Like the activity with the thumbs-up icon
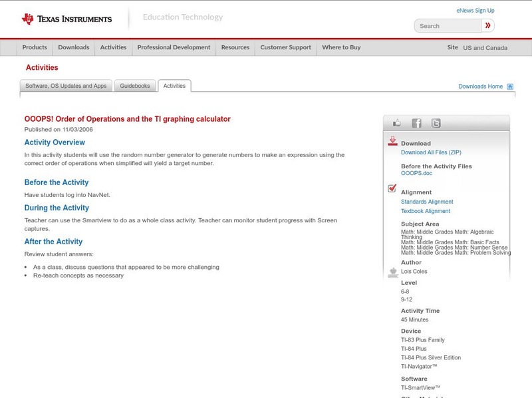This screenshot has width=532, height=398. 396,123
